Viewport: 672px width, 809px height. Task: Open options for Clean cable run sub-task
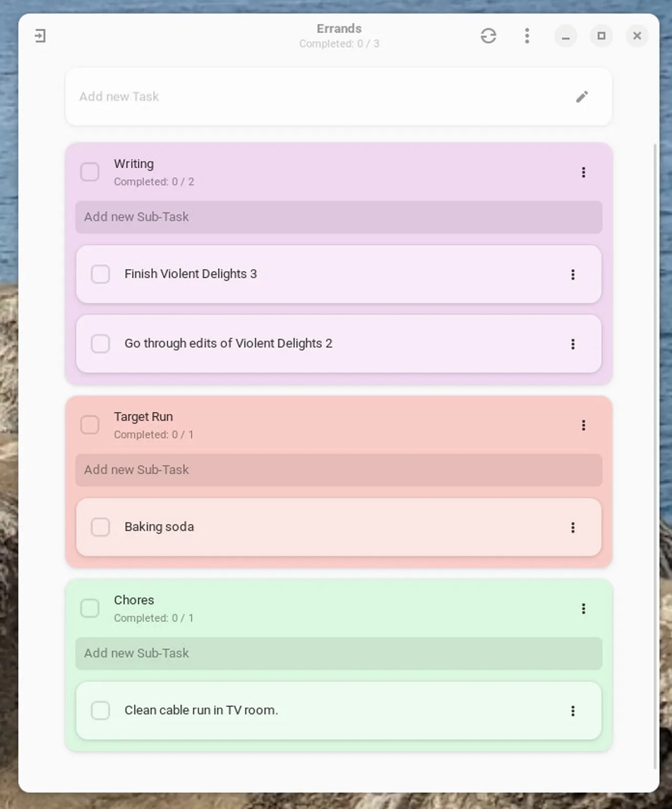point(573,711)
